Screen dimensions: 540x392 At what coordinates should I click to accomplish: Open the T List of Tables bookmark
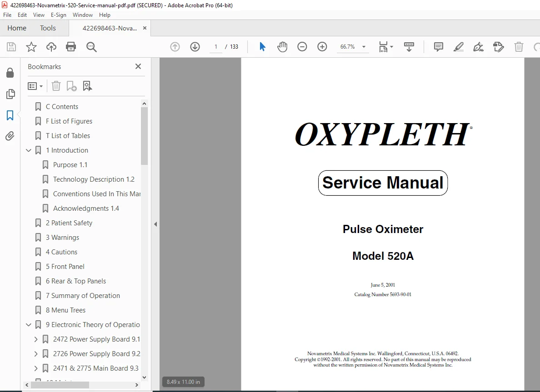coord(68,136)
